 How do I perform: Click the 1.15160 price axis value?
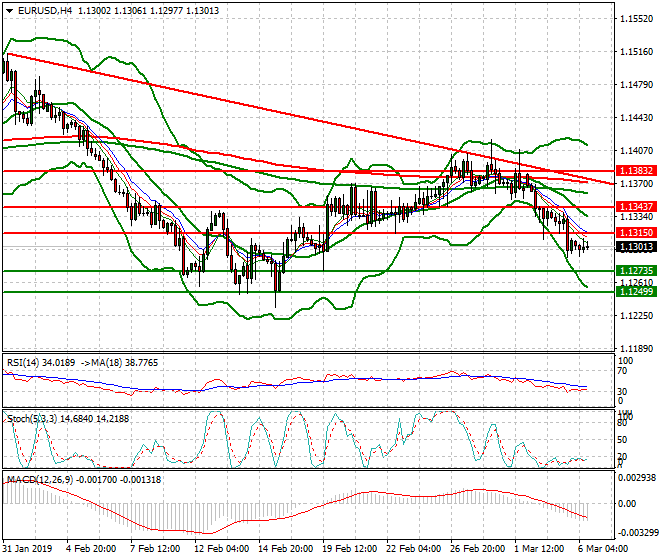click(637, 52)
